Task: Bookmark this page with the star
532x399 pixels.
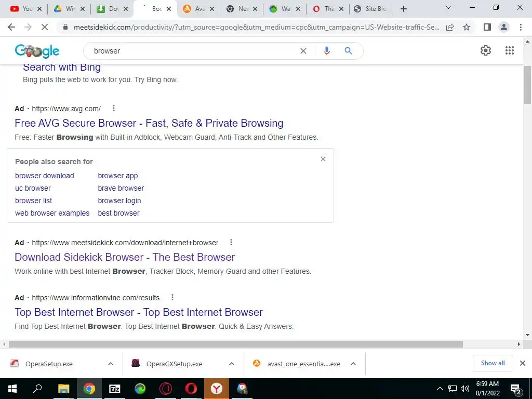Action: [x=467, y=27]
